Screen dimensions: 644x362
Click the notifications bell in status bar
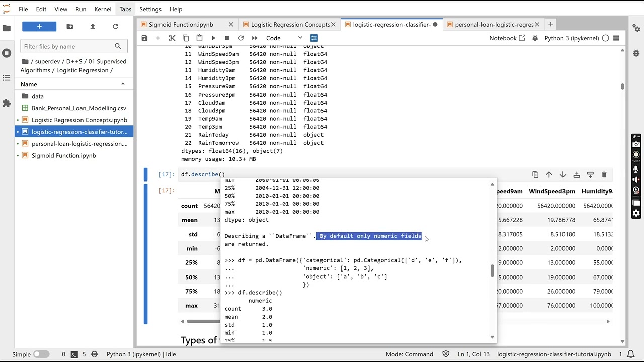click(x=631, y=354)
